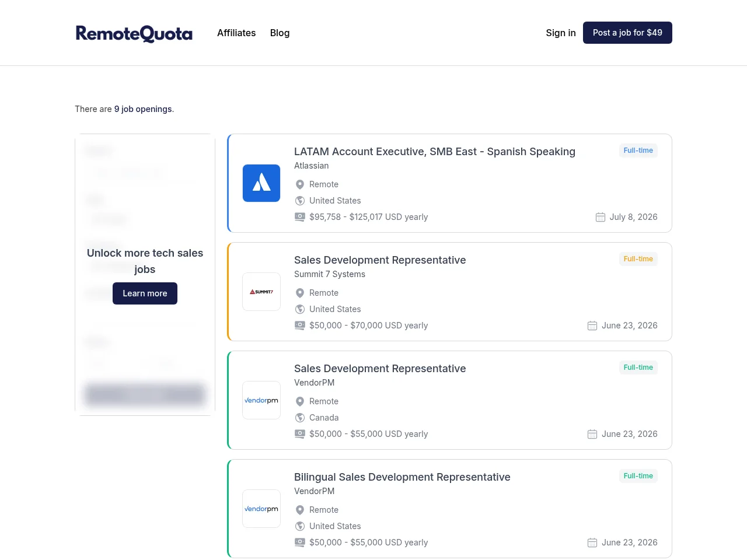
Task: Open Summit 7 Sales Development Representative title
Action: click(380, 260)
